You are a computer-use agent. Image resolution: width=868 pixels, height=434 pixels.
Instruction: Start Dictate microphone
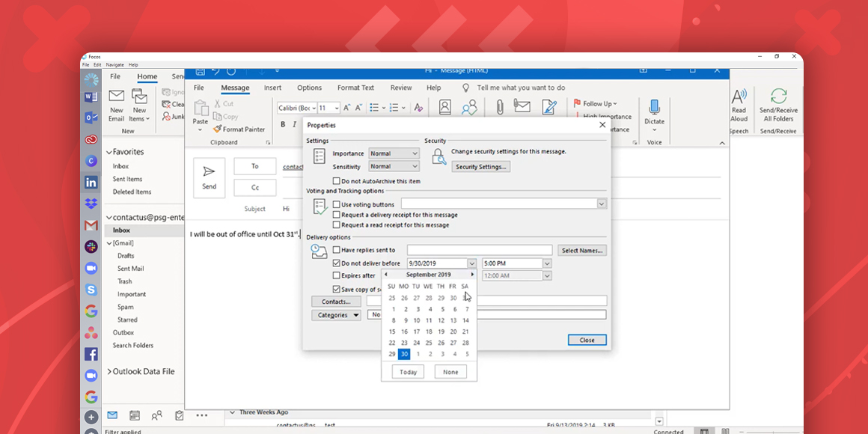click(x=654, y=108)
